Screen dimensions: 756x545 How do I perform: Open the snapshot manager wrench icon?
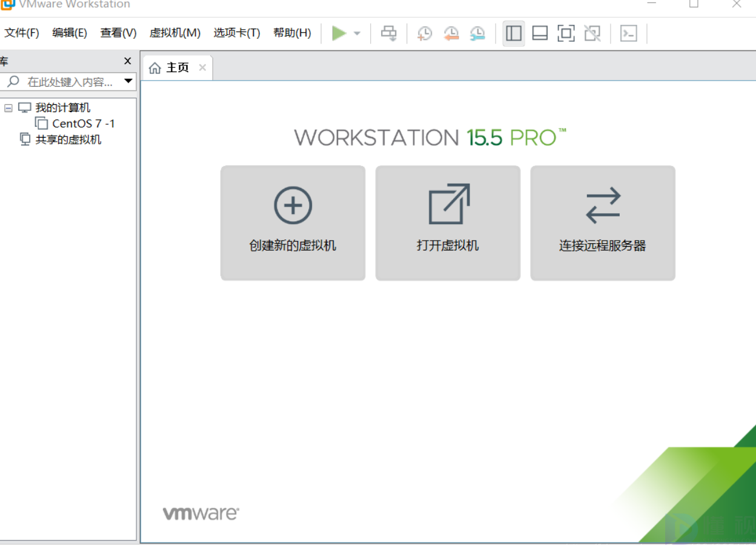tap(477, 33)
